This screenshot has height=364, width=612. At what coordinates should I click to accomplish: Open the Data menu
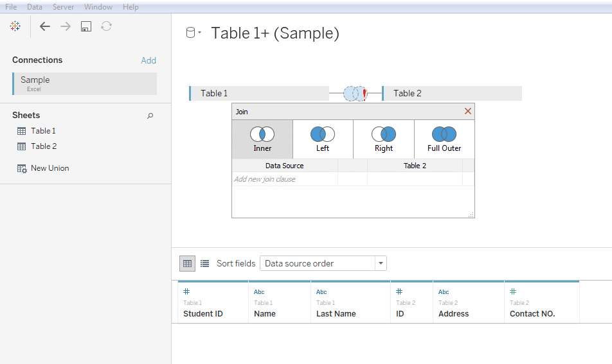[35, 7]
